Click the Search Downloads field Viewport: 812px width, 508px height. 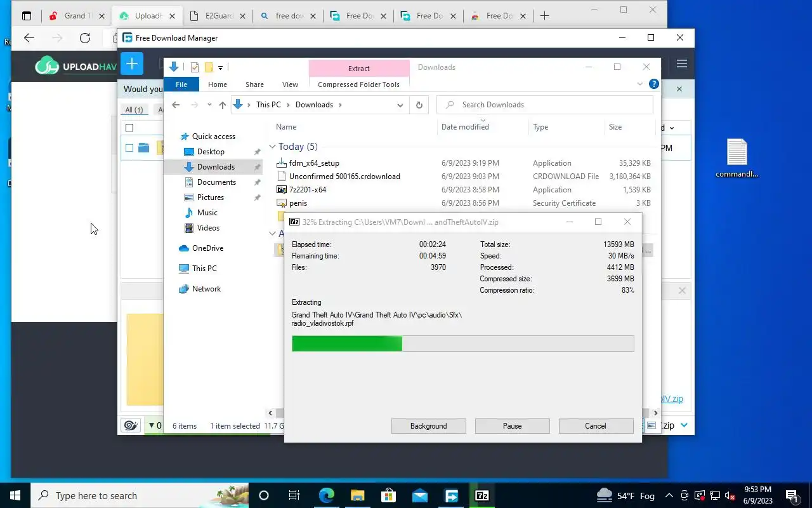coord(544,105)
